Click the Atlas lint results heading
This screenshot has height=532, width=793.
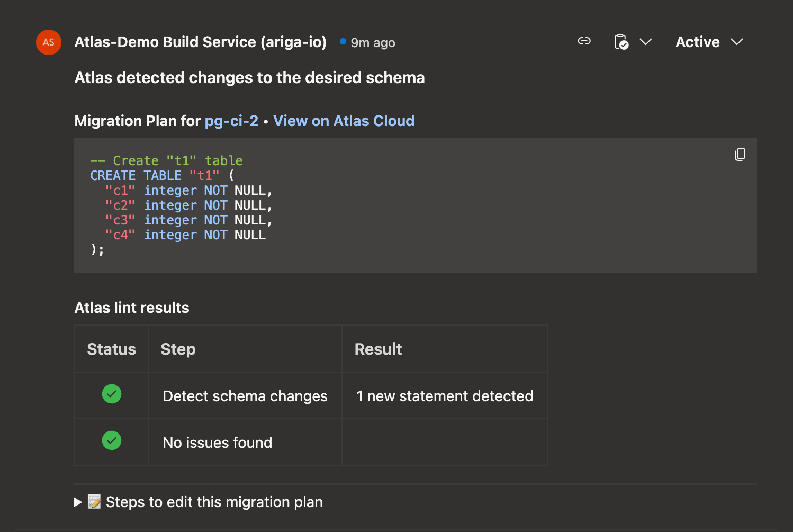(x=131, y=308)
